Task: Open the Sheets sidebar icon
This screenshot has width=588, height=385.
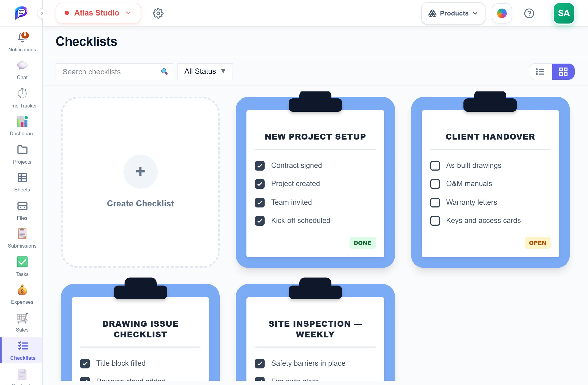Action: point(22,178)
